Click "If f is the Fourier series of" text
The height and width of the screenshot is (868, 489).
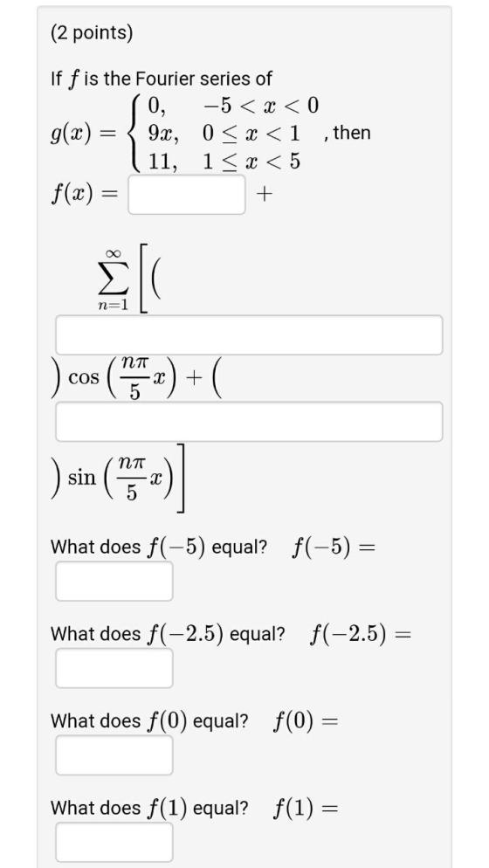pos(162,79)
